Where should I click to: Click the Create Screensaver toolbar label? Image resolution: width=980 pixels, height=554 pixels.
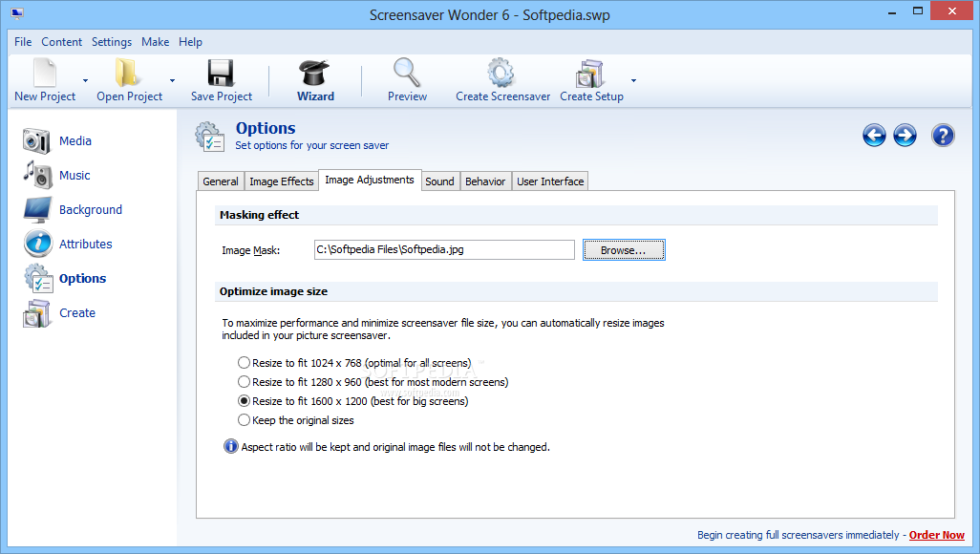[503, 96]
